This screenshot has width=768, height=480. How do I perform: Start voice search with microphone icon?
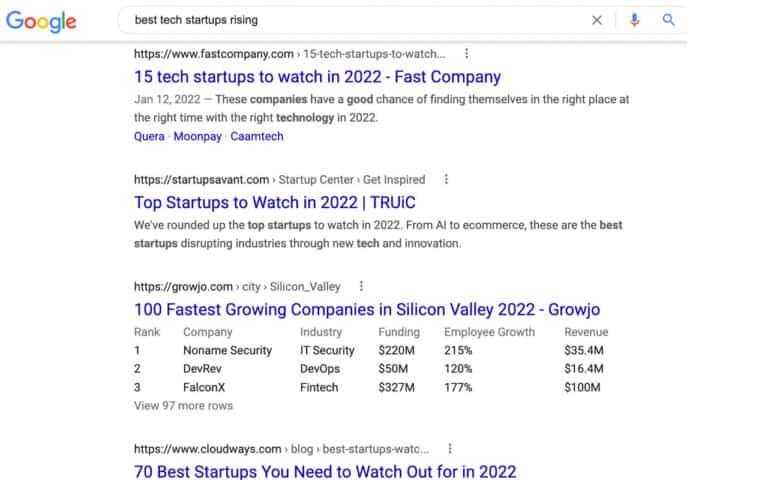634,20
